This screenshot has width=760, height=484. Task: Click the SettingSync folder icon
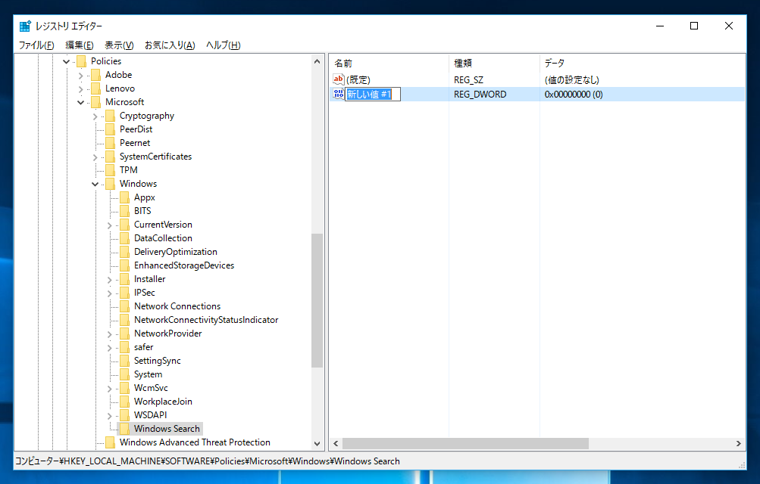[x=125, y=360]
